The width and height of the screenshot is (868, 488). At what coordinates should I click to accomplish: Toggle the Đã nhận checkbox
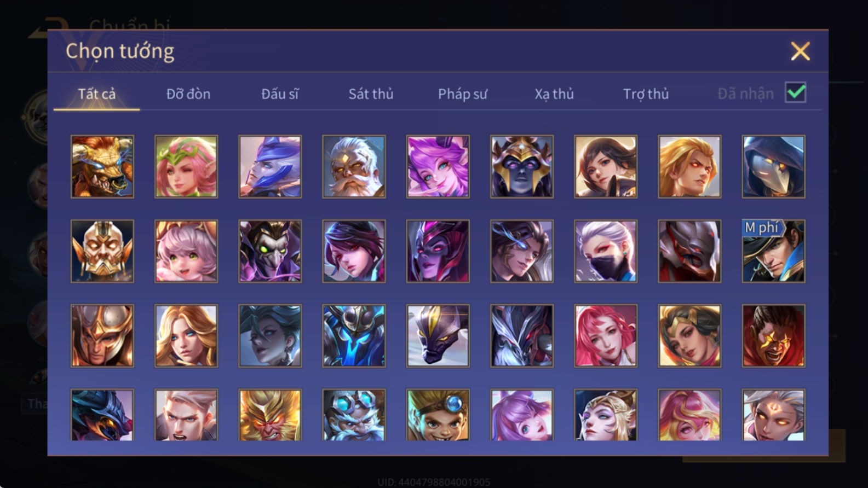[x=795, y=92]
